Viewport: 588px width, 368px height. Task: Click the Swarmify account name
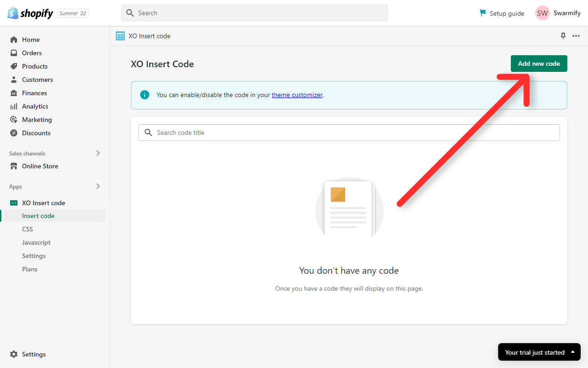pyautogui.click(x=567, y=13)
